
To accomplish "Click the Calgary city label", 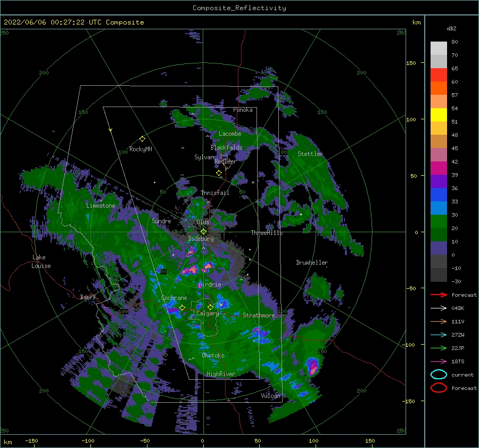I will 208,313.
